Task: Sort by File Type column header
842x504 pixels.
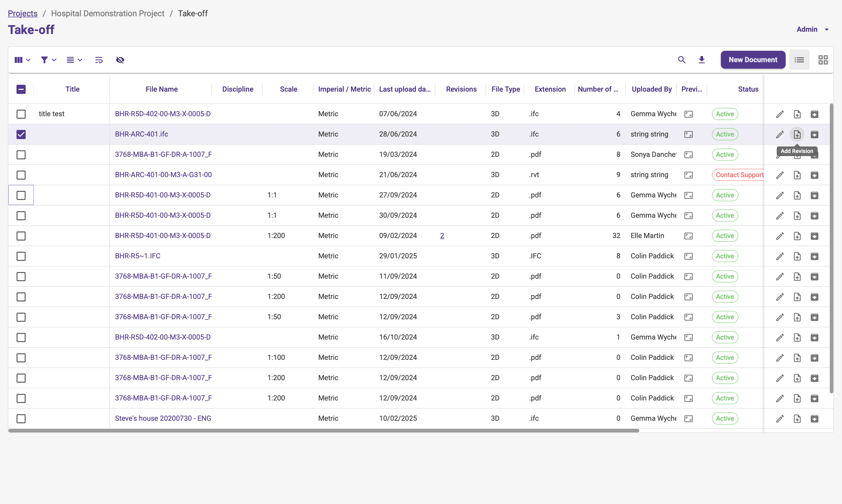Action: pos(505,89)
